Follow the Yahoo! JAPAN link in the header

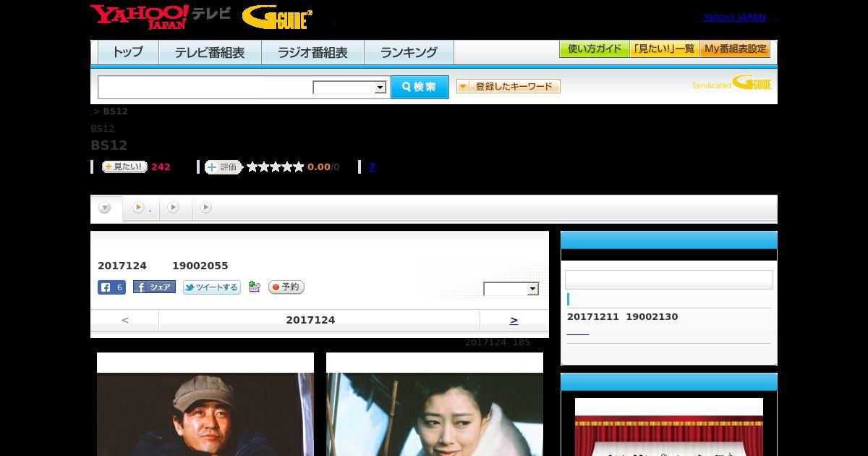coord(734,17)
